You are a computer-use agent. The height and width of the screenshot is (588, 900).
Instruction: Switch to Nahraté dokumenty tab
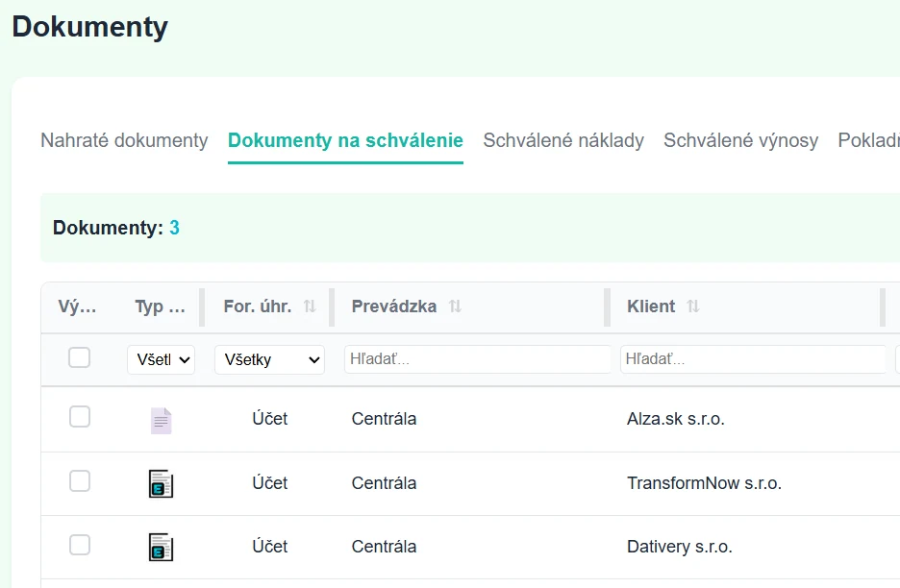click(x=124, y=140)
